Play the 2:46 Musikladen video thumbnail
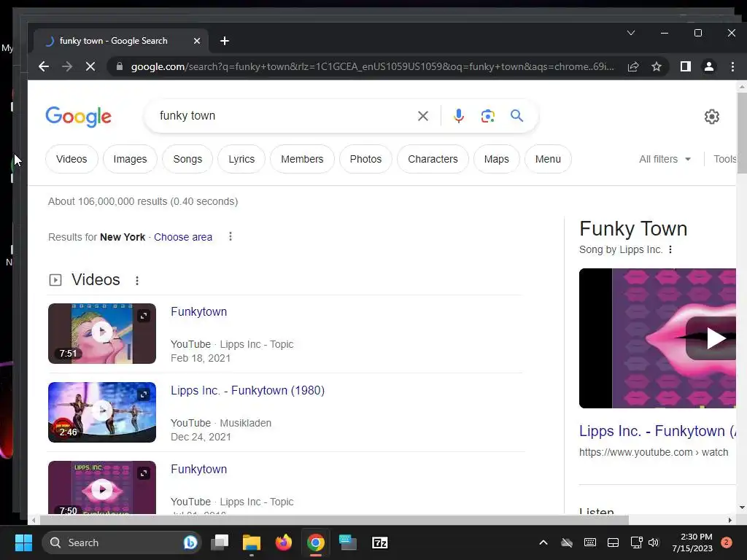 pos(102,413)
